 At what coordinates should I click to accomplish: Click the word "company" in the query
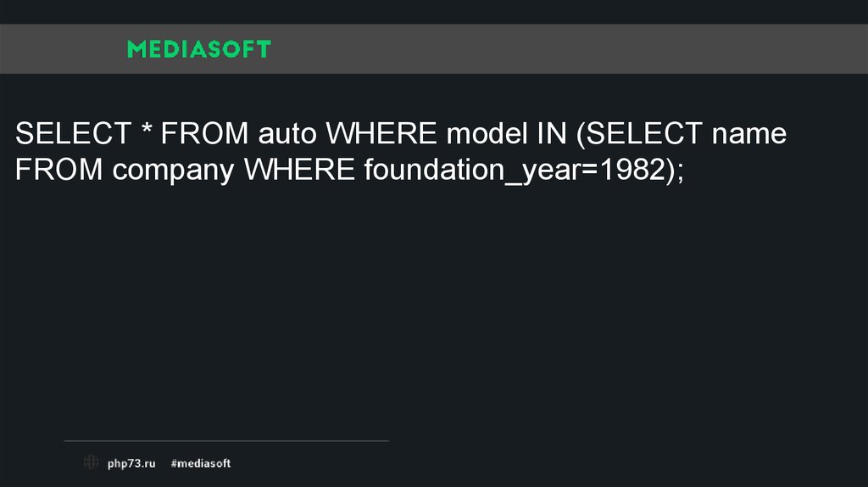(173, 171)
